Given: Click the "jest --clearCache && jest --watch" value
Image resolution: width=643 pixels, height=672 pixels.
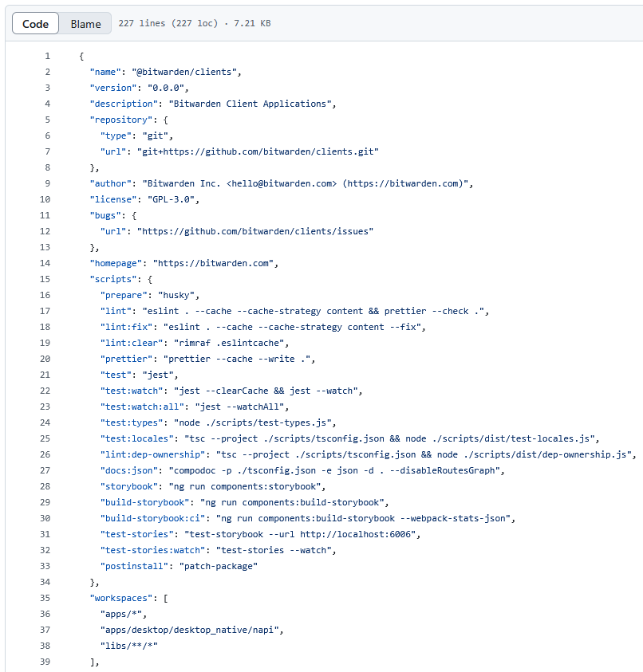Looking at the screenshot, I should pos(266,391).
